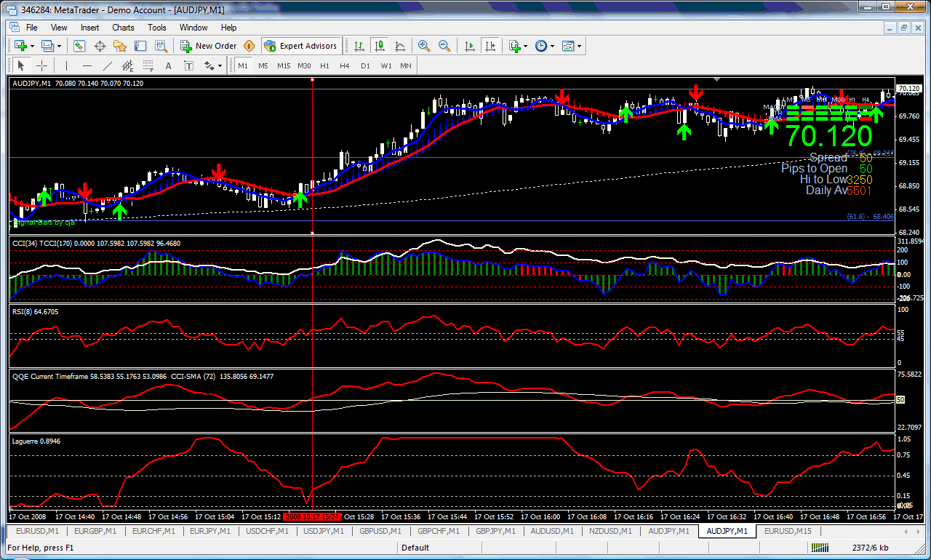The image size is (931, 560).
Task: Open the Terminal window icon
Action: (x=140, y=46)
